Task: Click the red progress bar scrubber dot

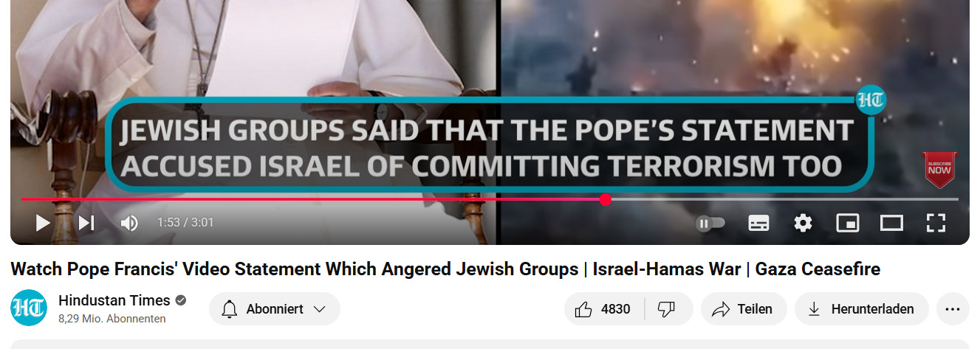Action: [x=606, y=199]
